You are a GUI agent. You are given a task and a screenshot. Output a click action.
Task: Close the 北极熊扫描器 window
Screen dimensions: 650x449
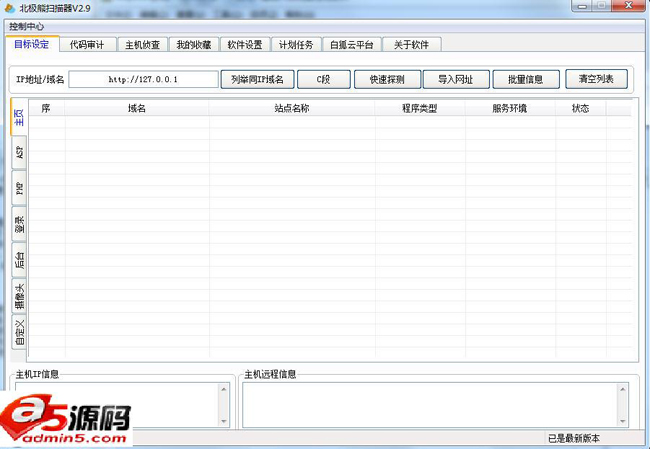pyautogui.click(x=628, y=5)
